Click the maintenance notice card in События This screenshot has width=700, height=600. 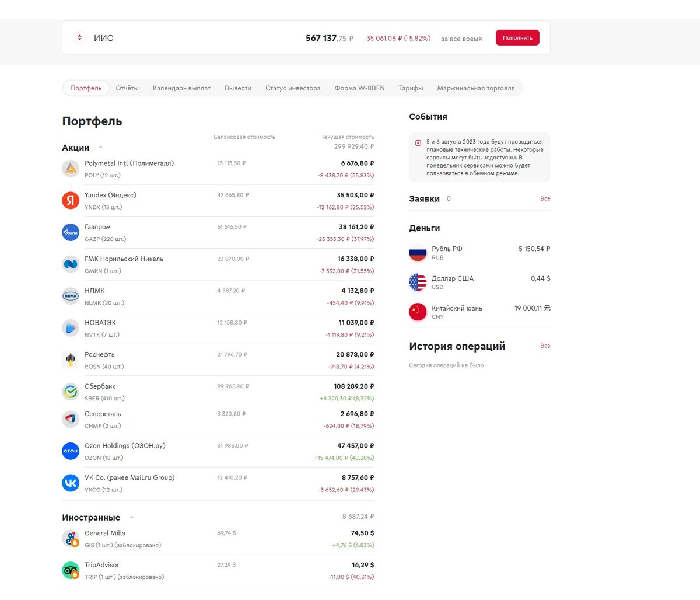pos(480,157)
